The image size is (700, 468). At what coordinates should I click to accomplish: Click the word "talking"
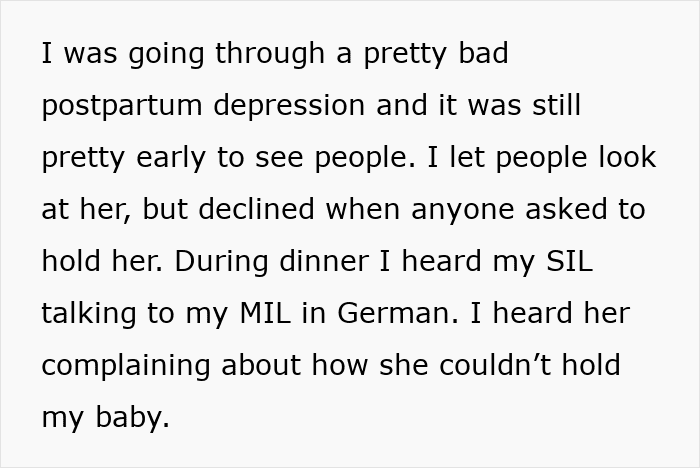(x=89, y=315)
